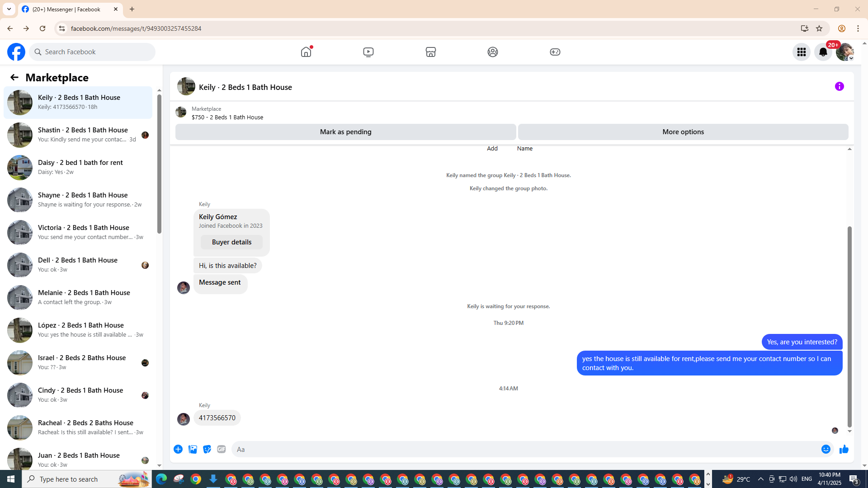Open the Racheal 2 Beds 2 Baths House chat
Screen dimensions: 868x488
tap(78, 428)
